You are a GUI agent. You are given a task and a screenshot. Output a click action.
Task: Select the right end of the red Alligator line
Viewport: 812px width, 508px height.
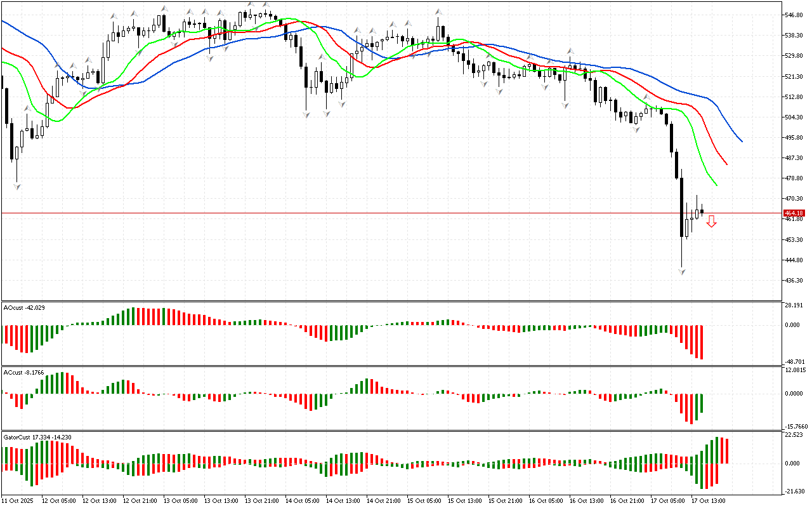click(726, 164)
